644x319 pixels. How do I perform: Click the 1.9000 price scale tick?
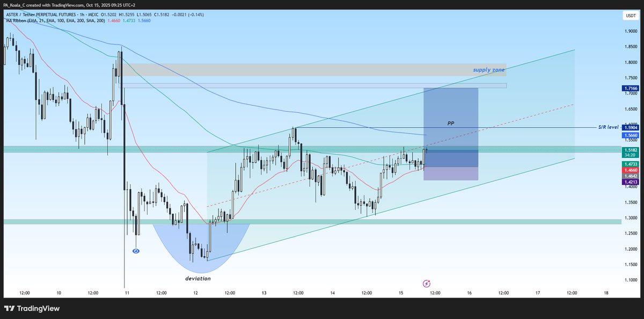click(x=630, y=31)
